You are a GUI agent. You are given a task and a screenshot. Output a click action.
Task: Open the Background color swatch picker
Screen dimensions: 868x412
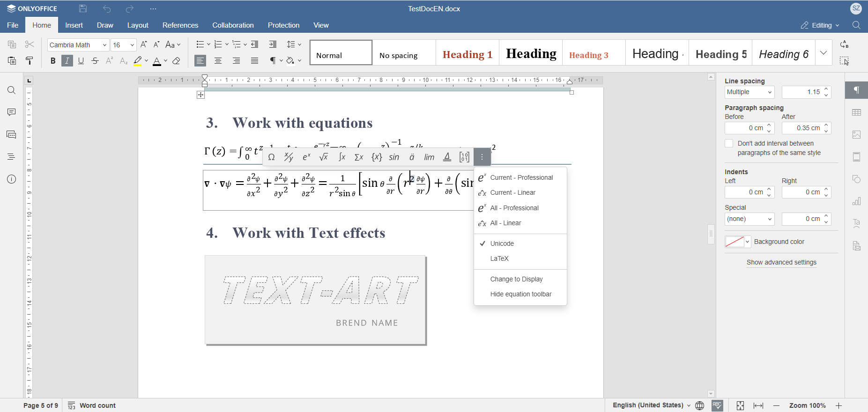pyautogui.click(x=738, y=242)
